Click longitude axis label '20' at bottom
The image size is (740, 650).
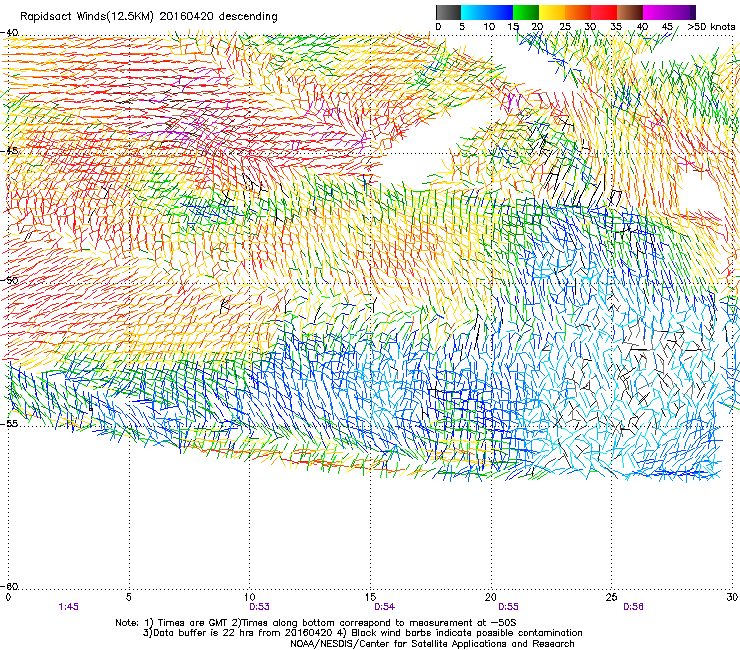click(x=491, y=597)
